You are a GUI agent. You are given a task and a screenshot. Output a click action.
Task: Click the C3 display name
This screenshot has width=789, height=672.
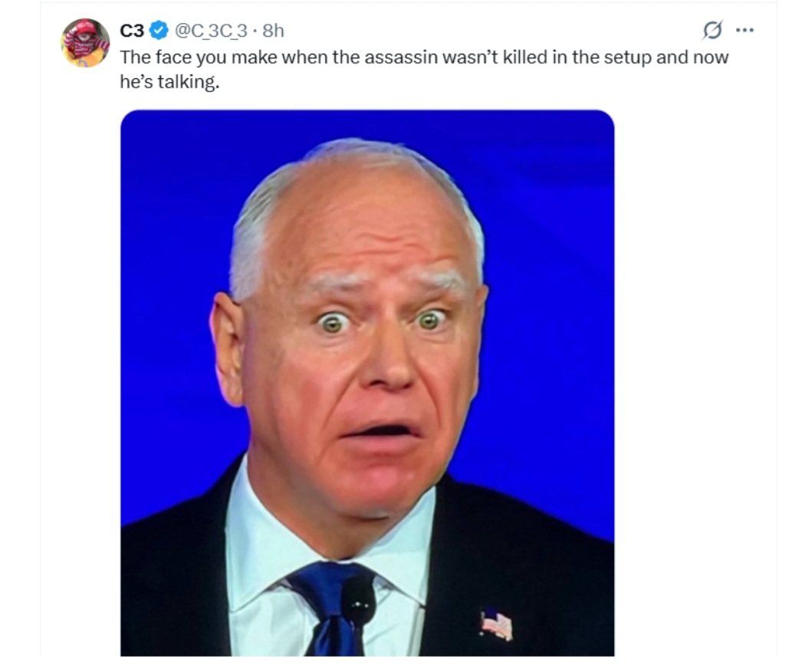(x=132, y=31)
